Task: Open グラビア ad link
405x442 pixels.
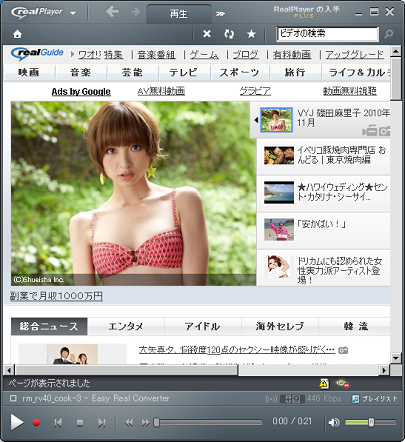Action: (x=255, y=91)
